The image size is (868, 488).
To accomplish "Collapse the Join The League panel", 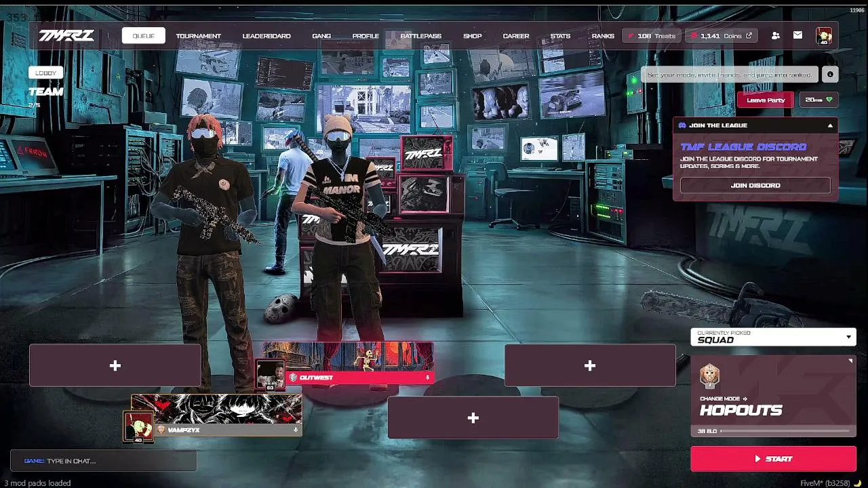I will coord(830,125).
